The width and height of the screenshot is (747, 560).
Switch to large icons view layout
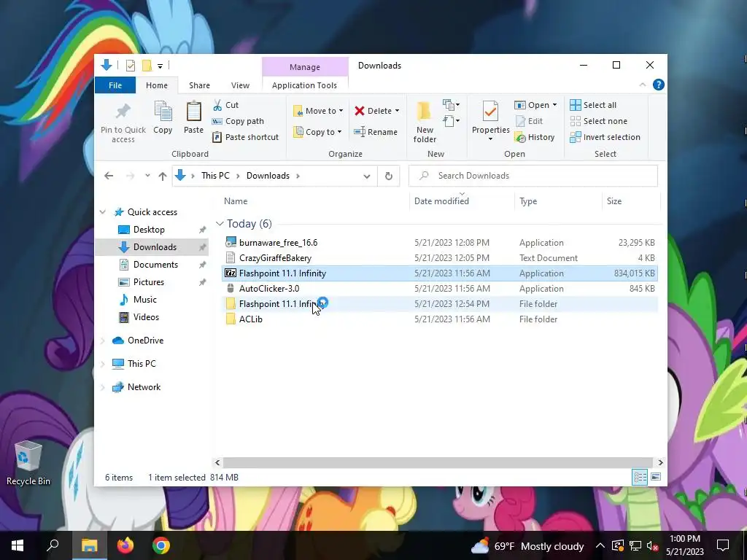656,477
